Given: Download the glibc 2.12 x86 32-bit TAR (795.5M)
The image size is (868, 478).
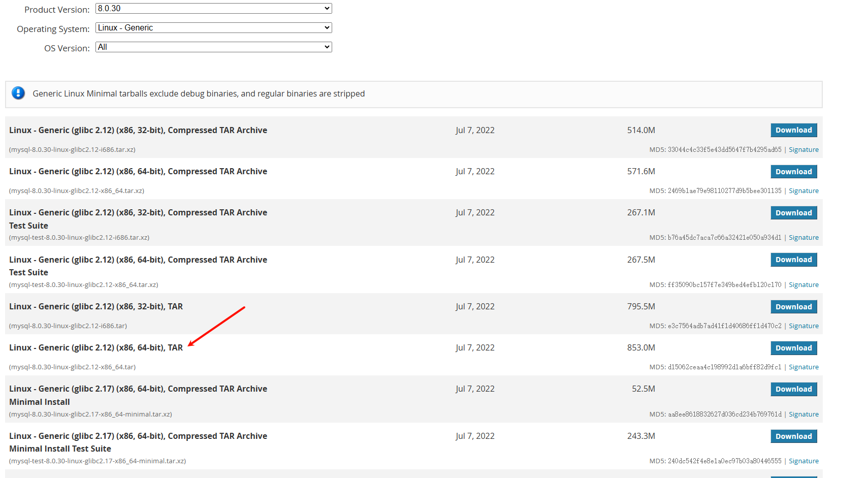Looking at the screenshot, I should coord(793,307).
